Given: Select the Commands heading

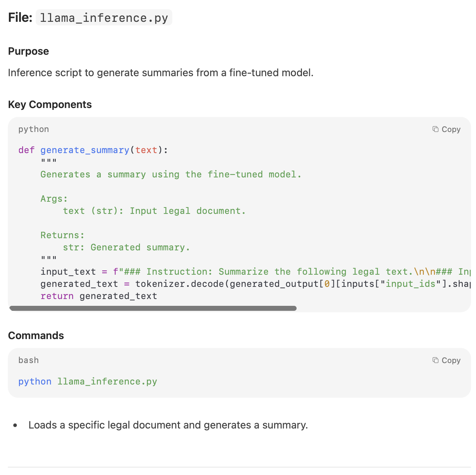Looking at the screenshot, I should pos(36,336).
